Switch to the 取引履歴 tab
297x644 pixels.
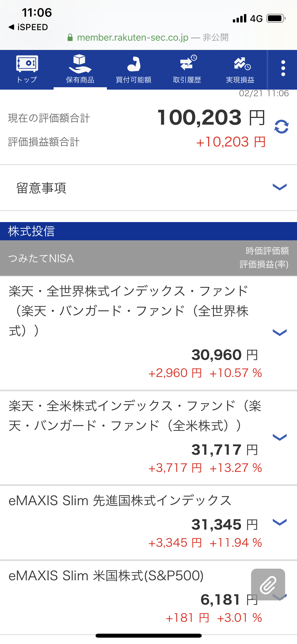pos(187,80)
